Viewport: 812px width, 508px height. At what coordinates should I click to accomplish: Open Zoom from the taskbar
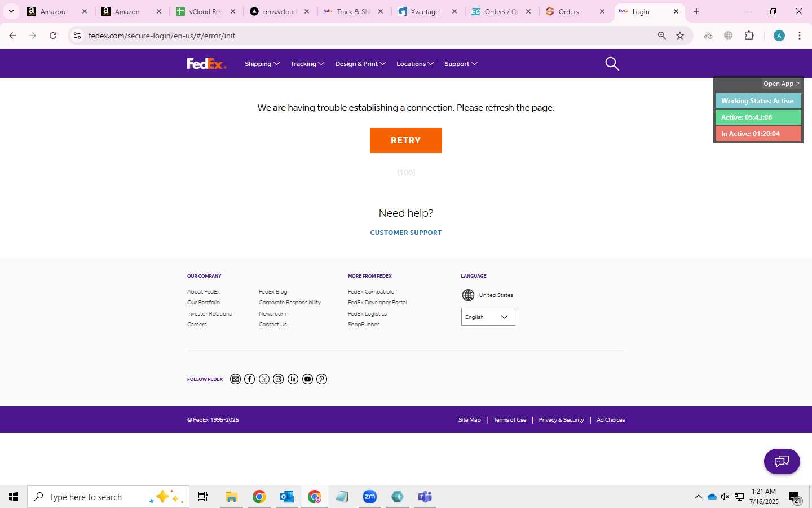click(370, 497)
